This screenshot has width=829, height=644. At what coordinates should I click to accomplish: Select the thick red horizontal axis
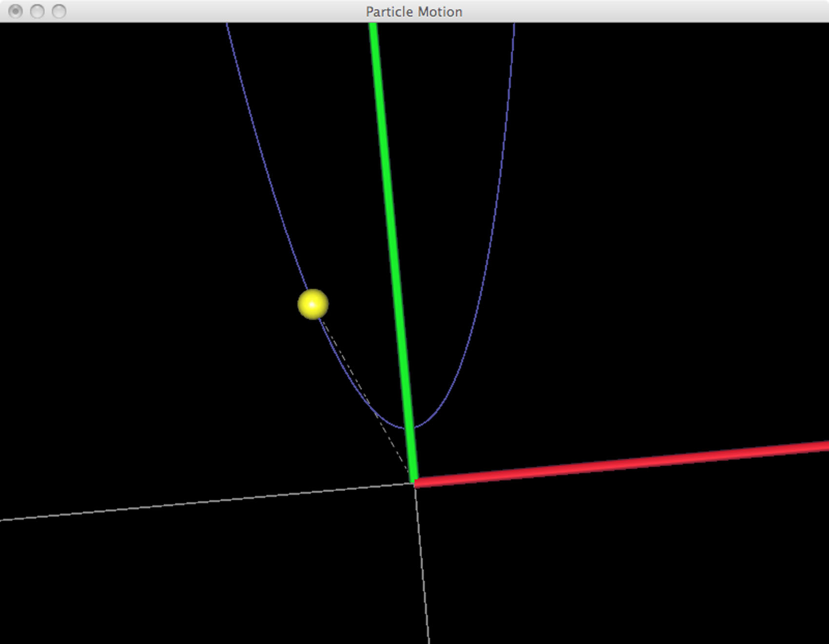[619, 463]
